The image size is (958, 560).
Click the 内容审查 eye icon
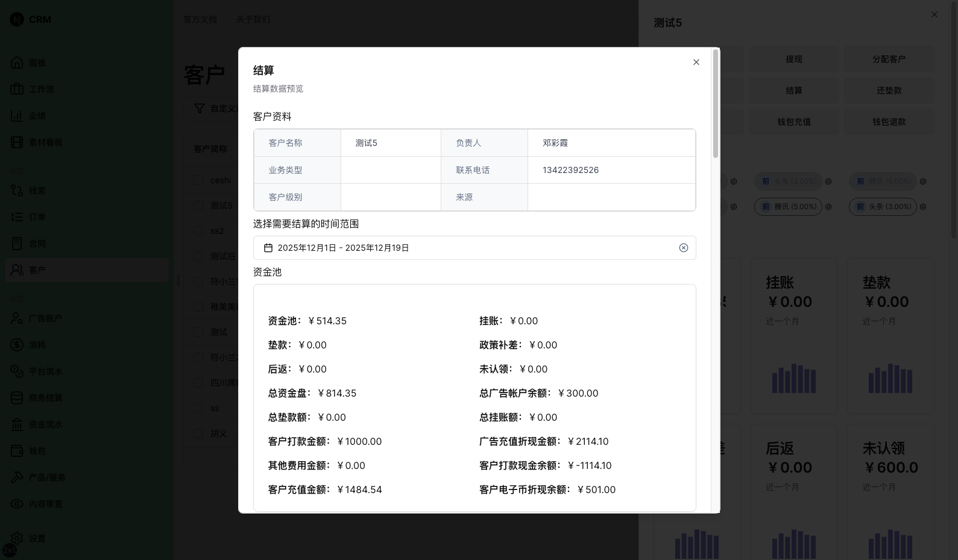click(17, 504)
